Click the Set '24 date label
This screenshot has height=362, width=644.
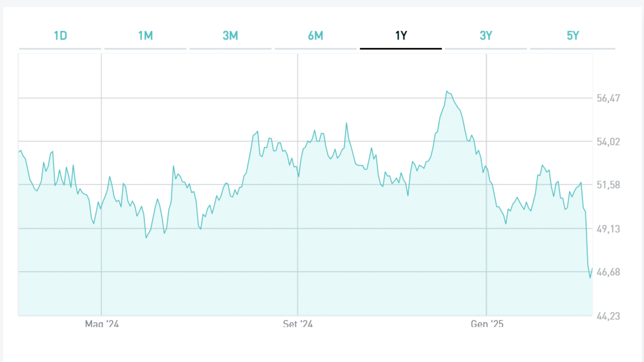298,323
